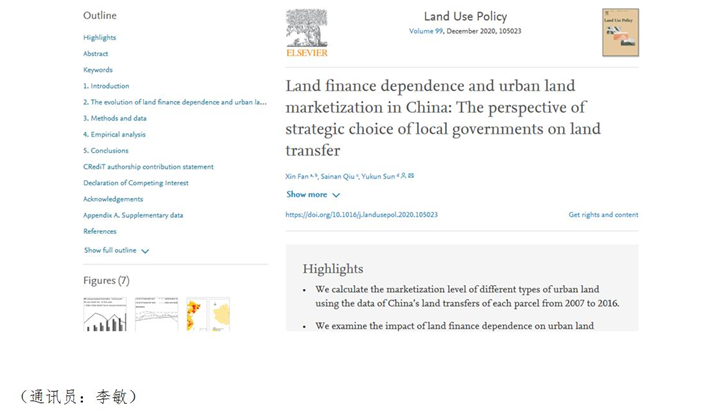Image resolution: width=722 pixels, height=414 pixels.
Task: Click Get rights and content
Action: pyautogui.click(x=603, y=215)
